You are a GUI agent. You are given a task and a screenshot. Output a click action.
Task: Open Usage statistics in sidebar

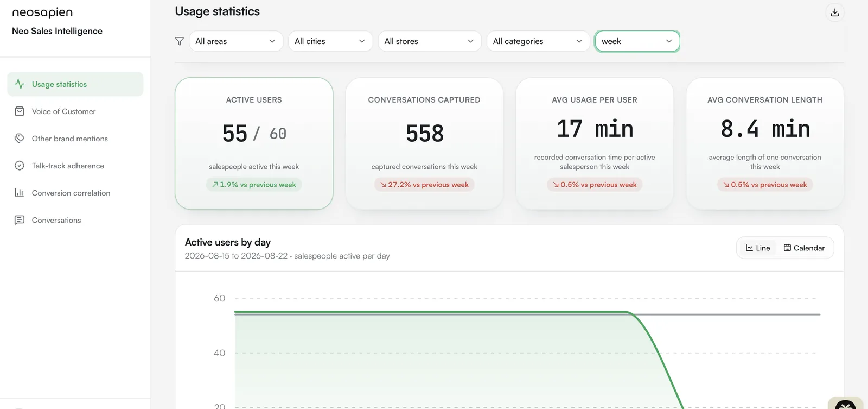click(75, 84)
